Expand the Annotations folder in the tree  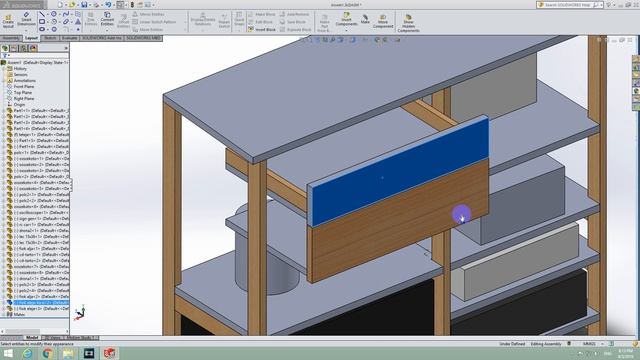pos(4,80)
